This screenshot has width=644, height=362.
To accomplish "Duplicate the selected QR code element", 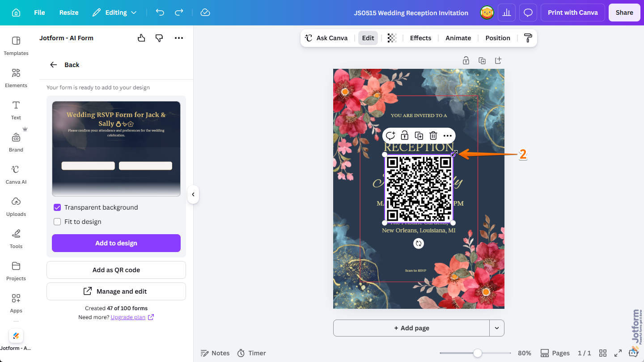I will 419,135.
